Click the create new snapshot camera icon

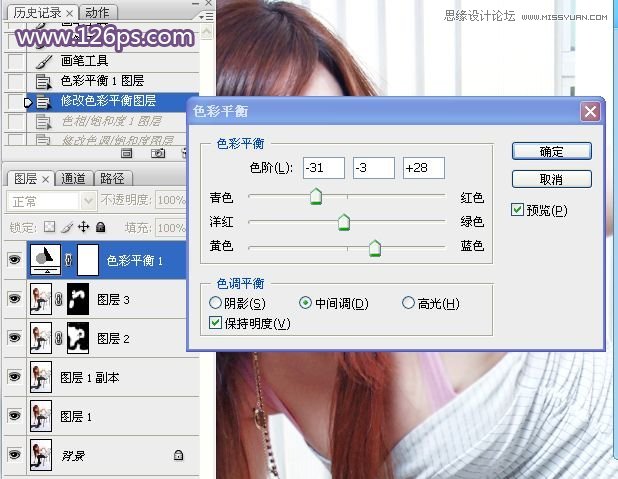158,153
